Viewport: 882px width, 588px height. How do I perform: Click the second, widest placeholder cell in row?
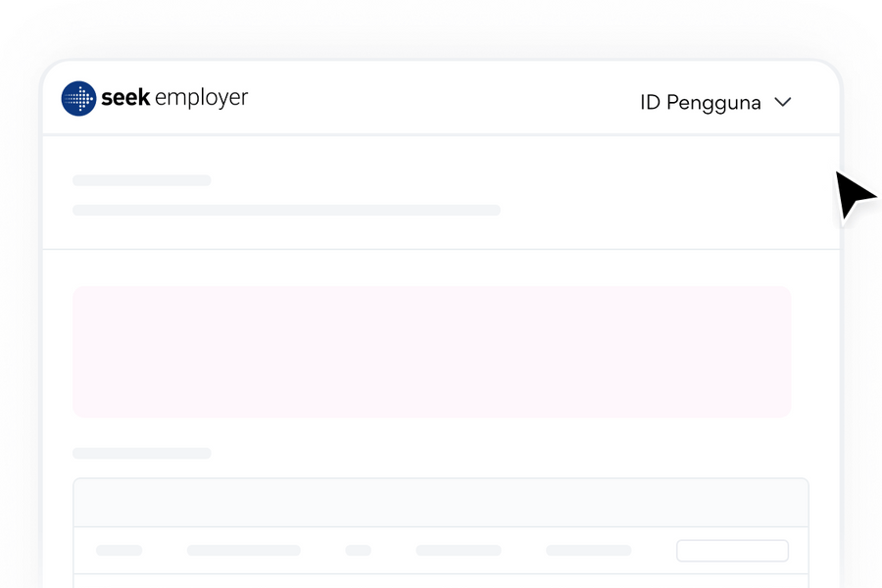243,551
